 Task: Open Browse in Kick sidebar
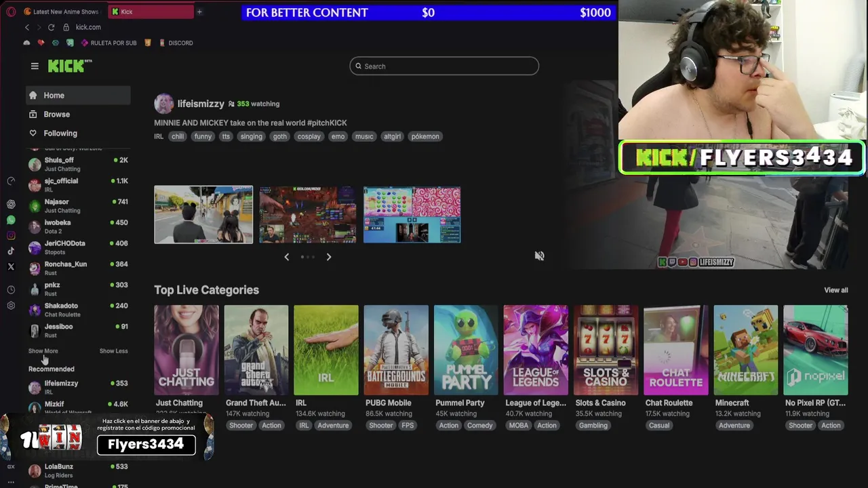(78, 115)
